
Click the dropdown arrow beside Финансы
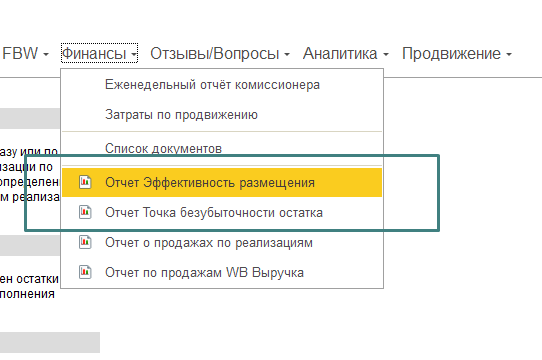coord(134,54)
